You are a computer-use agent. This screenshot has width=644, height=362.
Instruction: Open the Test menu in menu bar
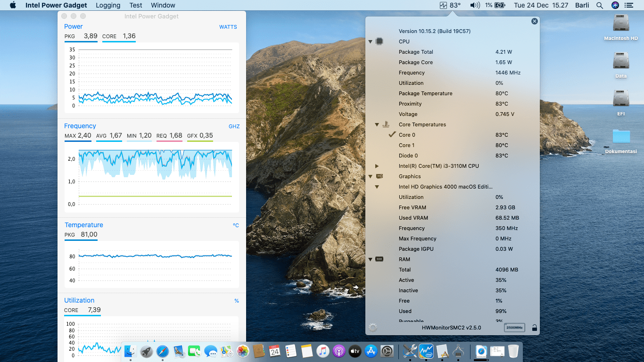click(136, 5)
